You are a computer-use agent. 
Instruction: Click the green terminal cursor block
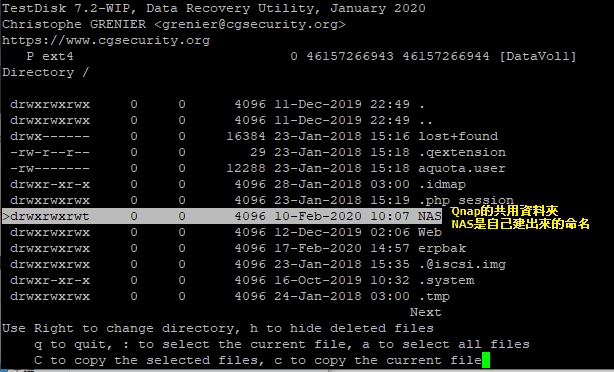486,360
